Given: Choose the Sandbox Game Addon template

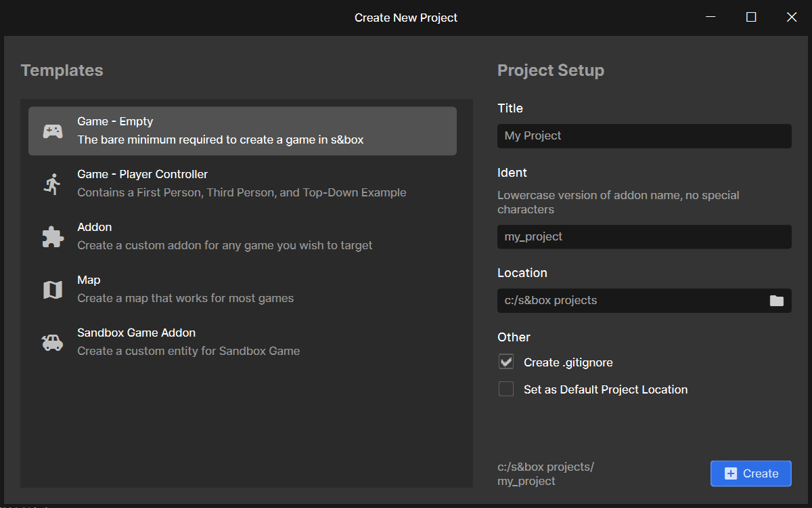Looking at the screenshot, I should tap(242, 342).
